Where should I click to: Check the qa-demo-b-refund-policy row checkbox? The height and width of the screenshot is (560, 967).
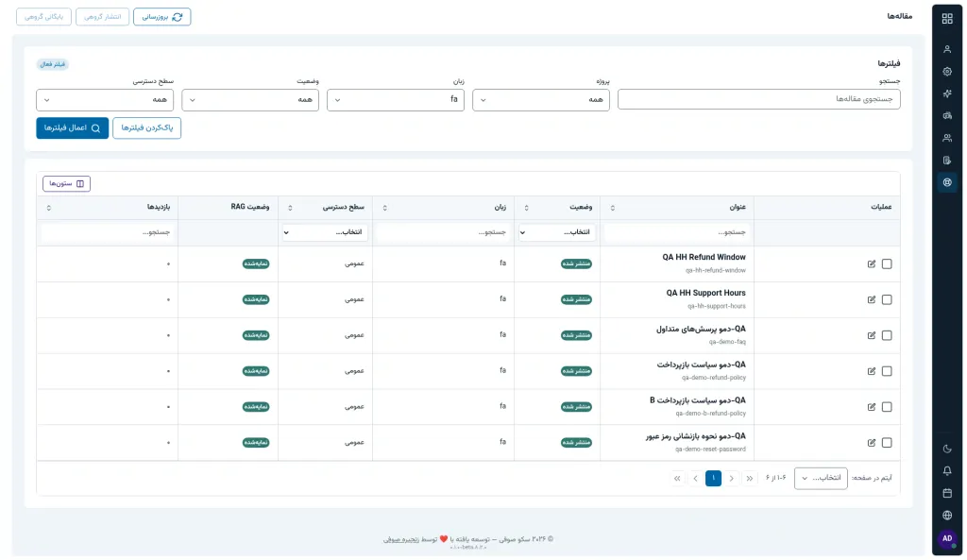[x=887, y=407]
